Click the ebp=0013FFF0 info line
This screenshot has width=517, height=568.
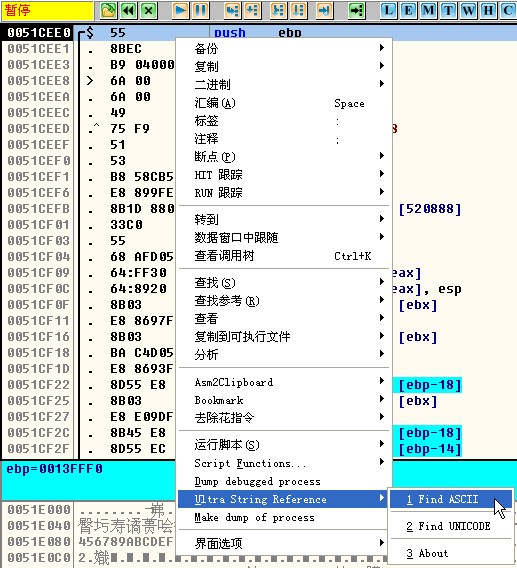point(55,469)
